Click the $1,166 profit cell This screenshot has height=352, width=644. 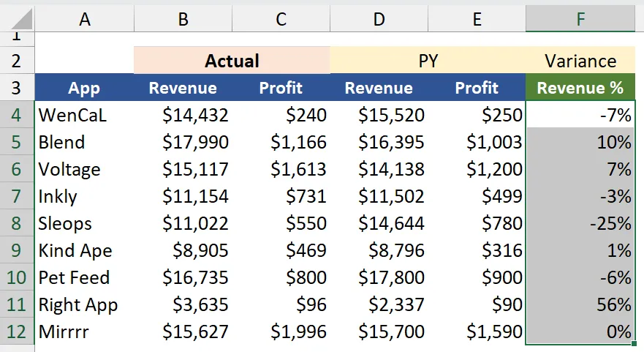tap(281, 142)
